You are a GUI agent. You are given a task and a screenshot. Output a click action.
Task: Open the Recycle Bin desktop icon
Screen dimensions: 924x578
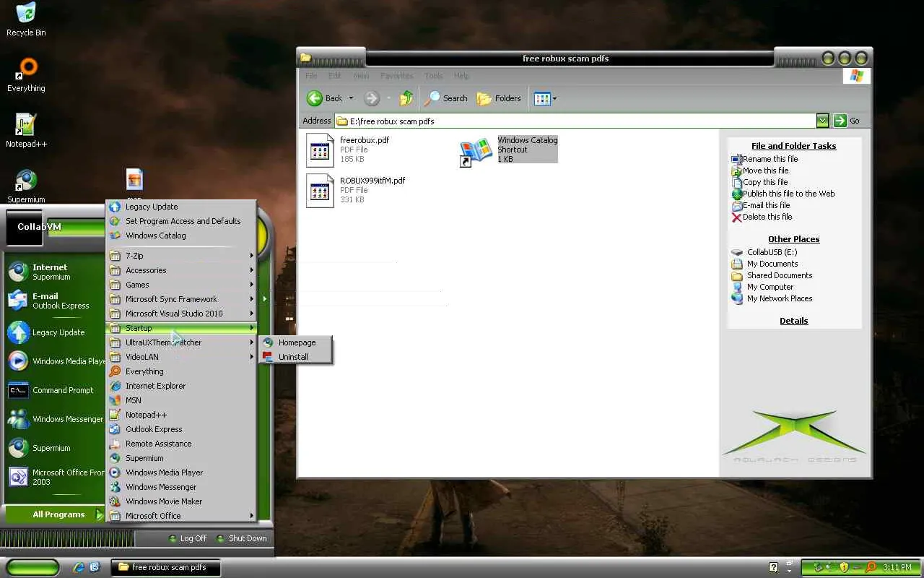pyautogui.click(x=26, y=20)
